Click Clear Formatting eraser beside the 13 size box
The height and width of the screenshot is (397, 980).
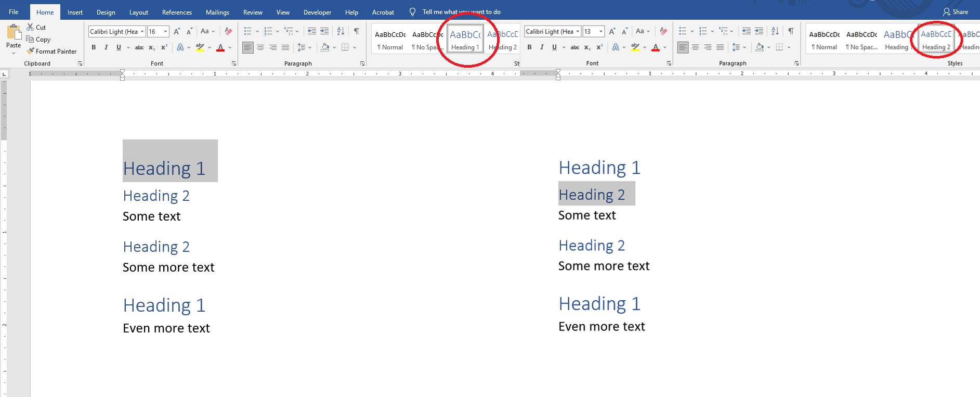[663, 31]
